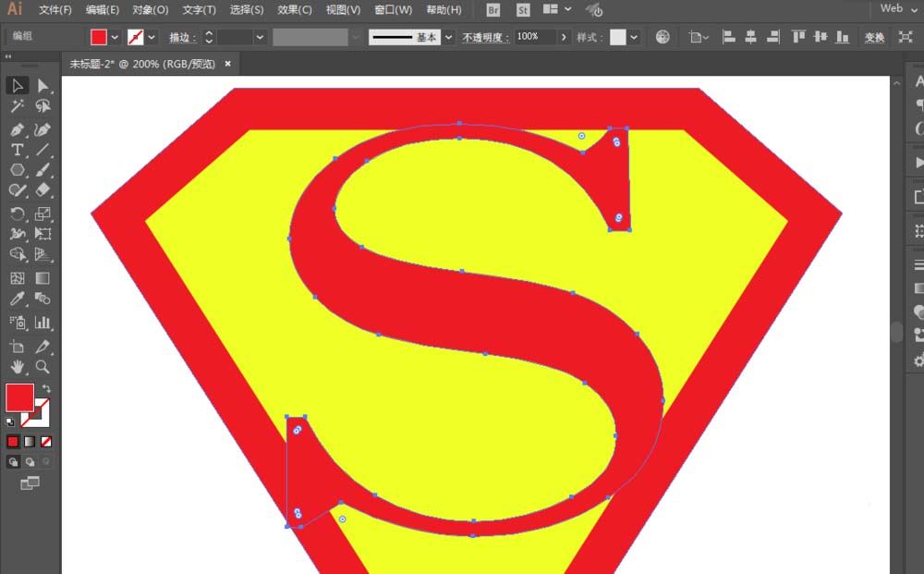The height and width of the screenshot is (574, 924).
Task: Enable Draw Behind mode
Action: (x=30, y=461)
